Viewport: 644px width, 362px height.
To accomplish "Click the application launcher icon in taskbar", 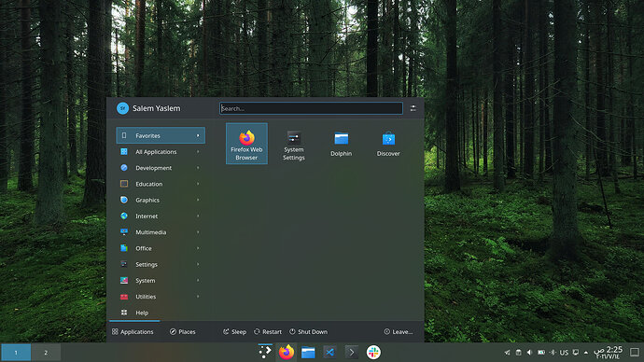I will tap(265, 352).
